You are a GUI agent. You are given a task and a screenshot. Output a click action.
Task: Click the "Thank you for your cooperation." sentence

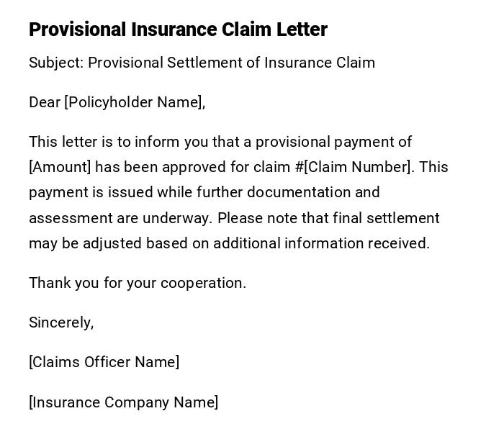pyautogui.click(x=138, y=283)
